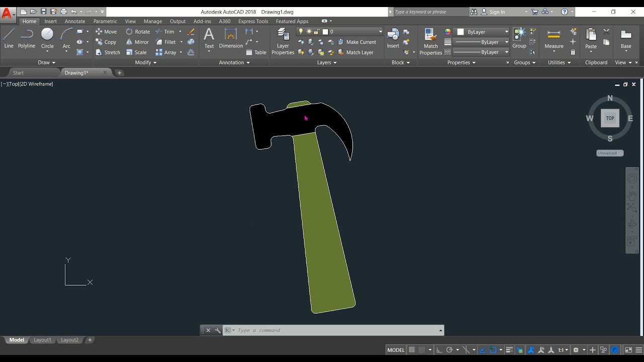Screen dimensions: 644x362
Task: Click the Erase icon in Modify panel
Action: pos(191,32)
